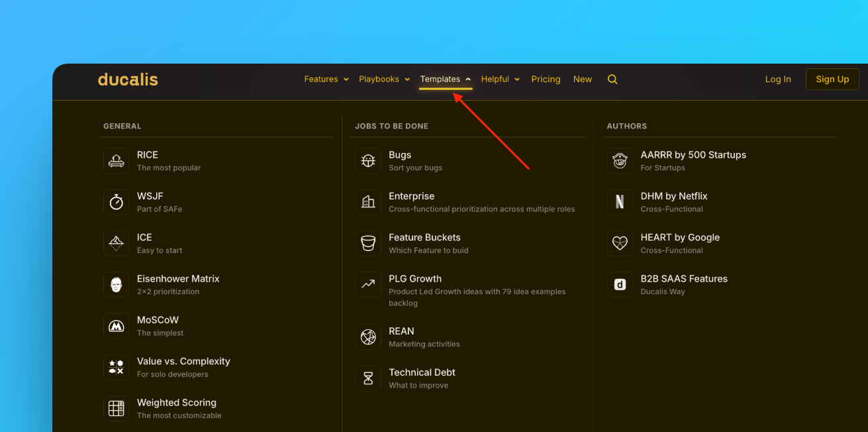Click the Technical Debt hourglass icon

pyautogui.click(x=368, y=378)
